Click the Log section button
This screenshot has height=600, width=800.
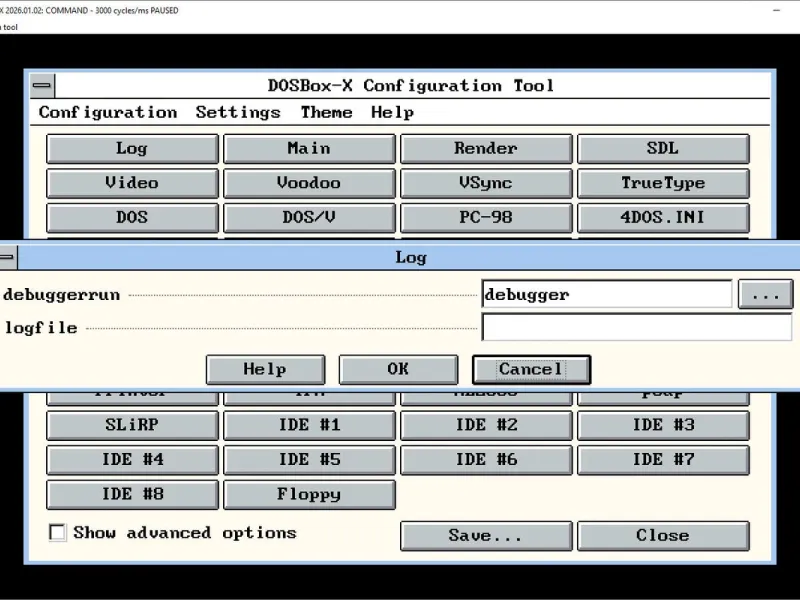tap(132, 148)
